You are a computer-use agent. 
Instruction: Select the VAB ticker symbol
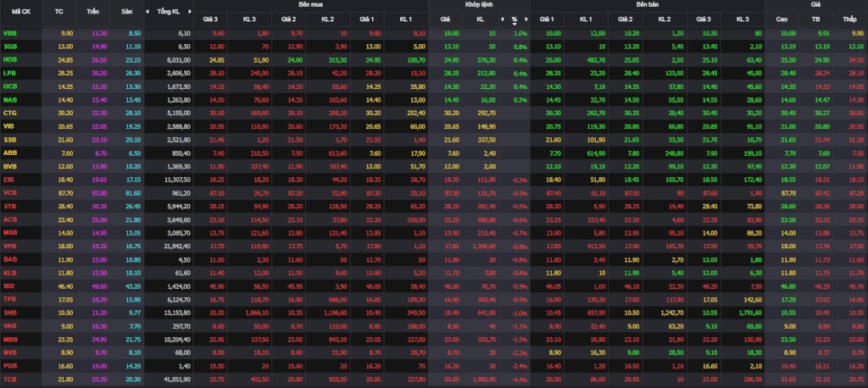(x=10, y=326)
